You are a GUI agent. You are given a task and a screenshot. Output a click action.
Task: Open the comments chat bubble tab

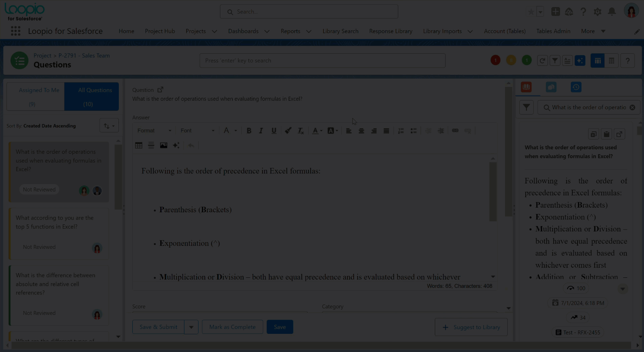point(551,87)
